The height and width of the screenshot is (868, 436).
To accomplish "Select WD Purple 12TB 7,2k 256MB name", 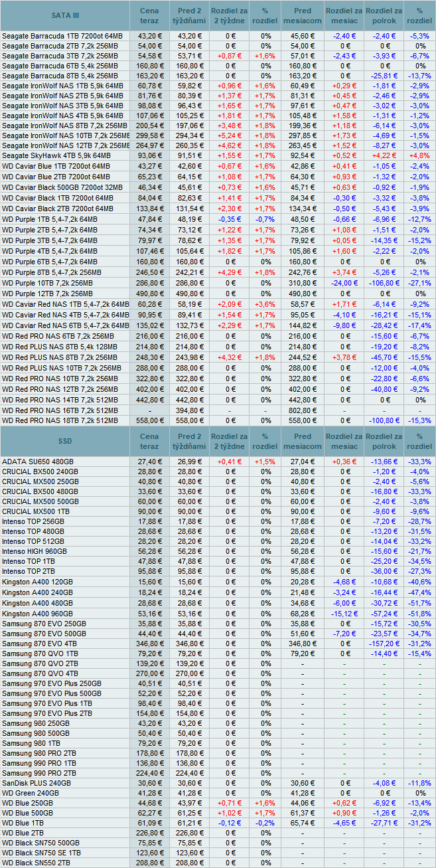I will (48, 294).
